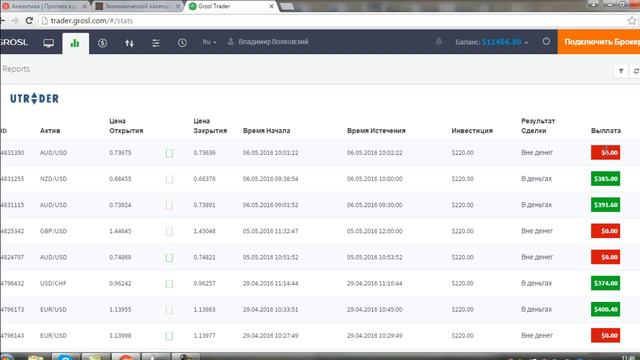This screenshot has height=360, width=640.
Task: Open the sliders settings icon
Action: [156, 43]
